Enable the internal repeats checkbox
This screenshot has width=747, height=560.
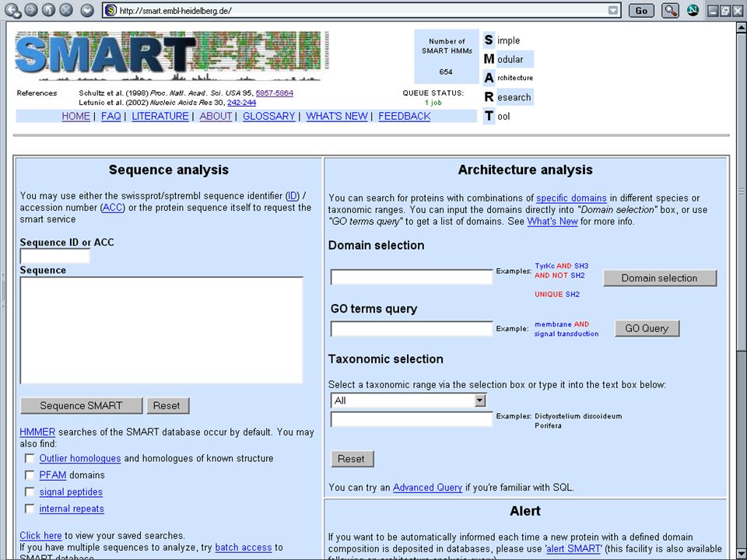(30, 509)
